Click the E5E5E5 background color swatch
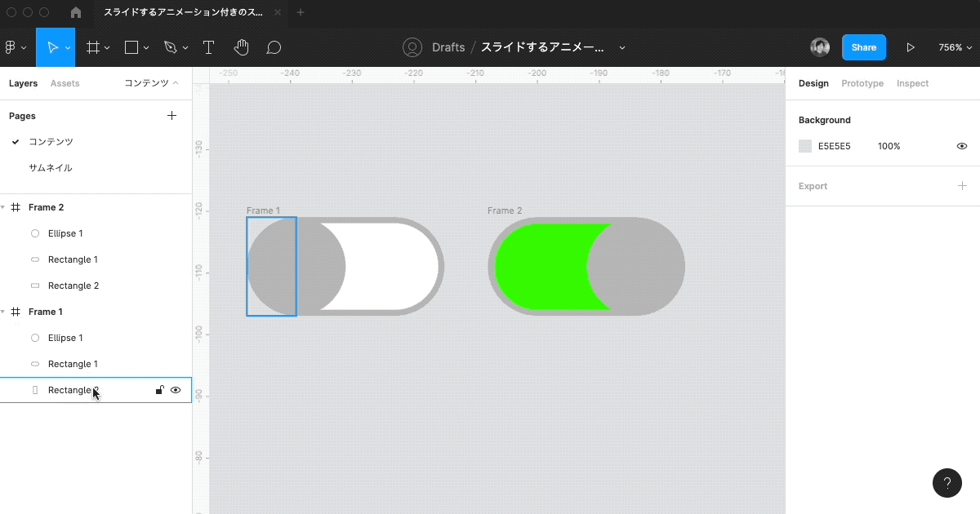 point(805,146)
